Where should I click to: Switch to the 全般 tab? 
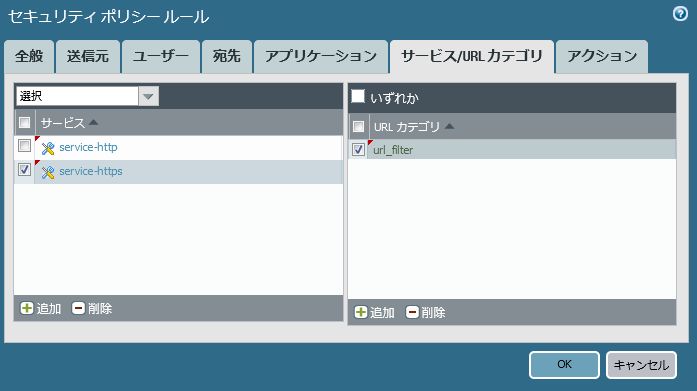[x=29, y=56]
